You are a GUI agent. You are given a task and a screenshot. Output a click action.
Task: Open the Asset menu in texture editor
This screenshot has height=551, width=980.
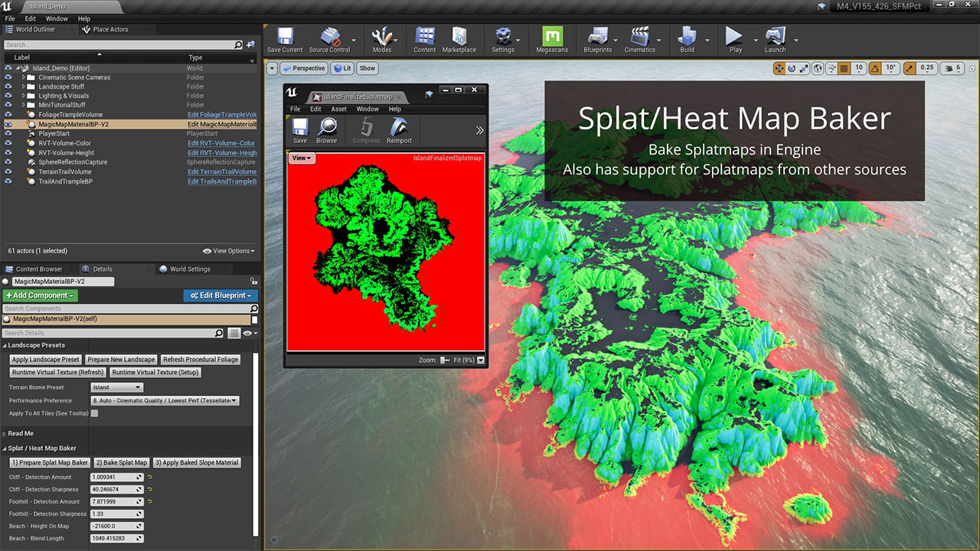338,109
